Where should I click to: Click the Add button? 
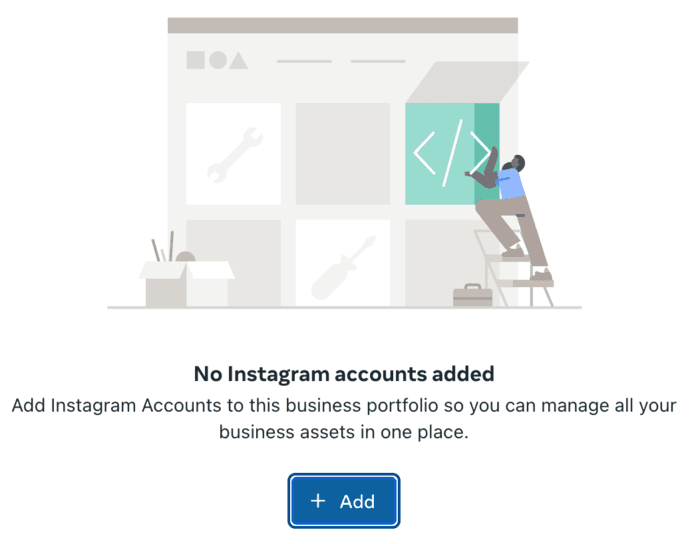click(x=344, y=501)
